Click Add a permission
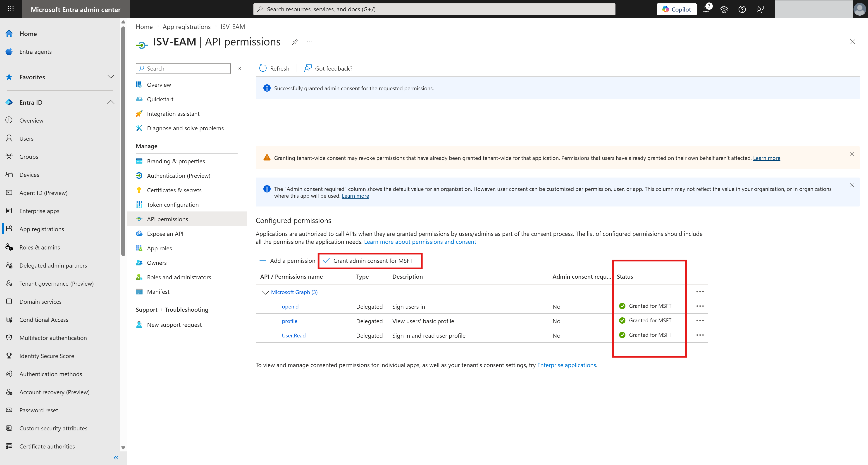 click(287, 261)
